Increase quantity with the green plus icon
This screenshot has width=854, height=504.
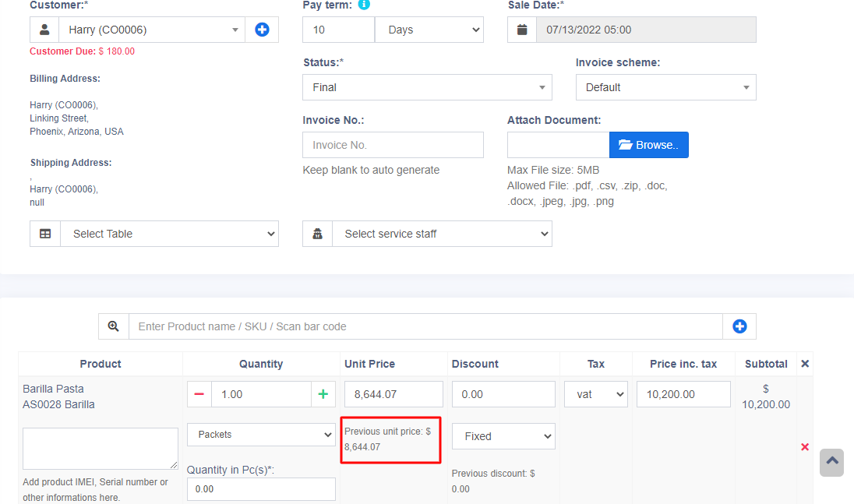click(323, 394)
